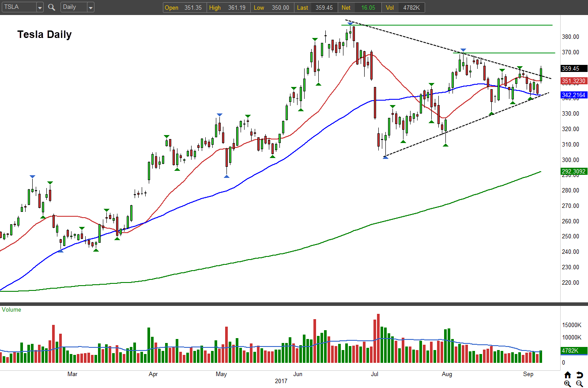The height and width of the screenshot is (388, 588).
Task: Click the home icon to reset chart
Action: 568,375
